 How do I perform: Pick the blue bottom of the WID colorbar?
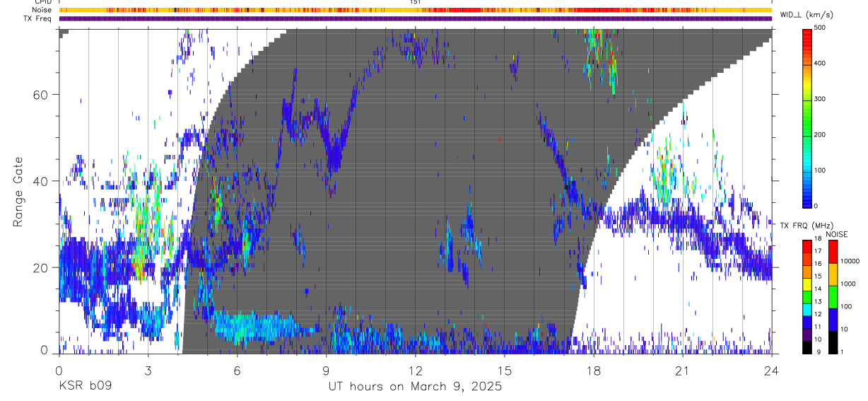pyautogui.click(x=807, y=198)
